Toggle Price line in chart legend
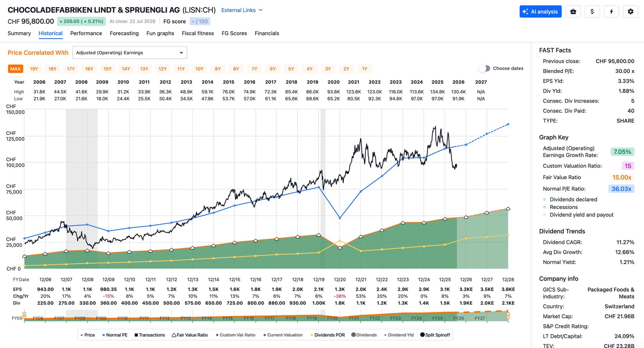The image size is (644, 348). (x=88, y=335)
